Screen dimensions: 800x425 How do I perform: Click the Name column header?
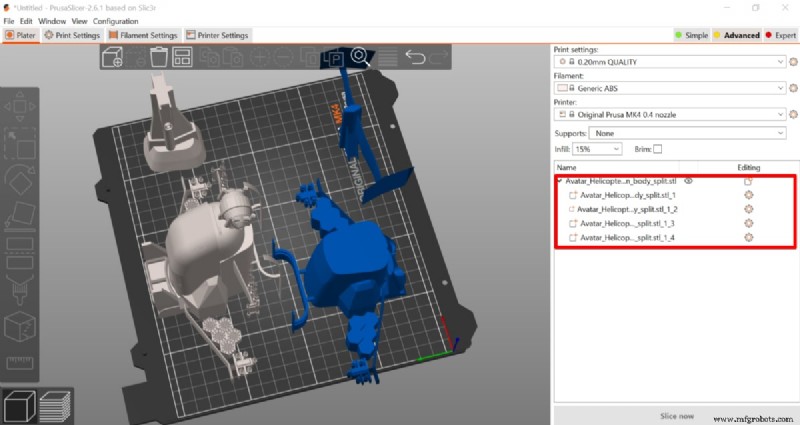[566, 167]
